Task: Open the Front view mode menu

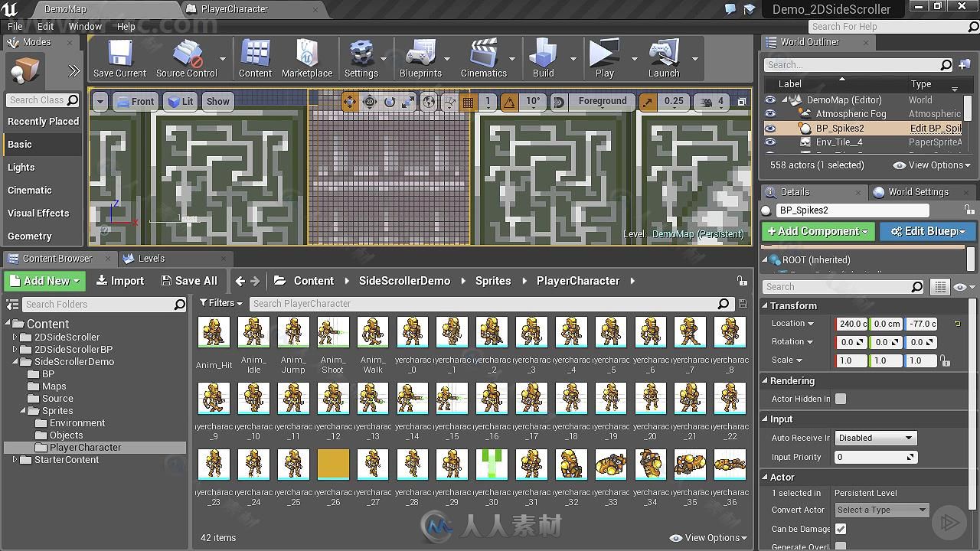Action: pos(136,101)
